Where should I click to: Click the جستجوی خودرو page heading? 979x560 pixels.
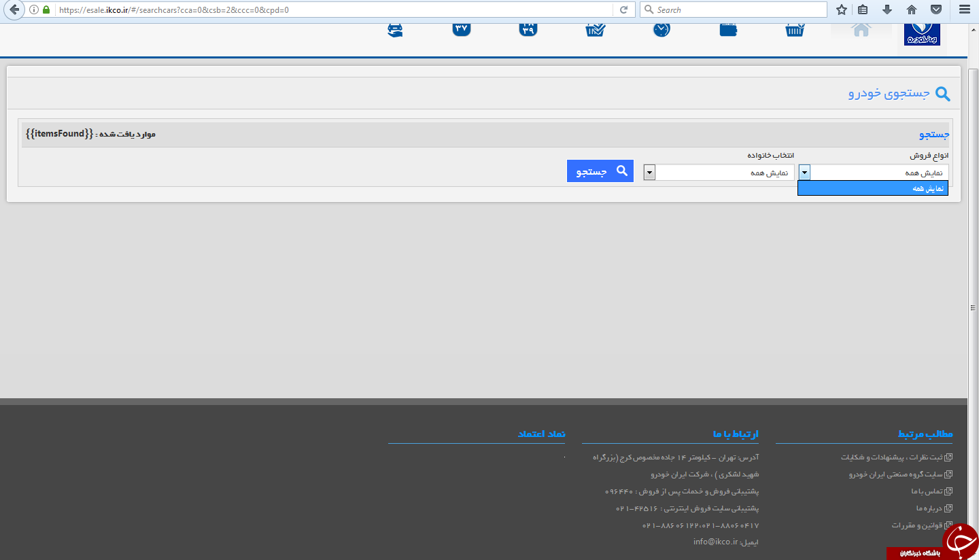point(889,93)
